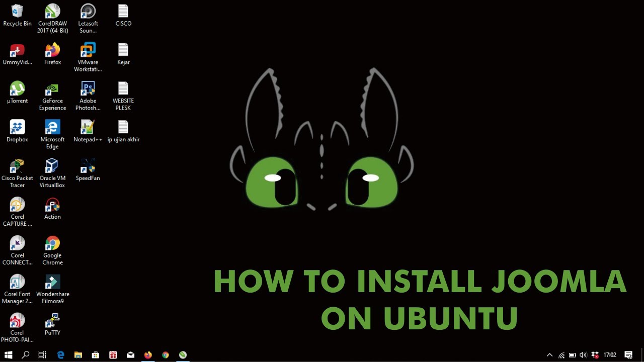Open Chrome from the taskbar
Screen dimensions: 644x362
[166, 355]
